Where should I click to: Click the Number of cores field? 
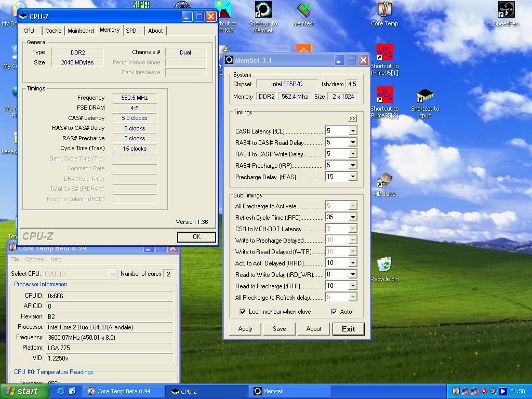coord(168,274)
